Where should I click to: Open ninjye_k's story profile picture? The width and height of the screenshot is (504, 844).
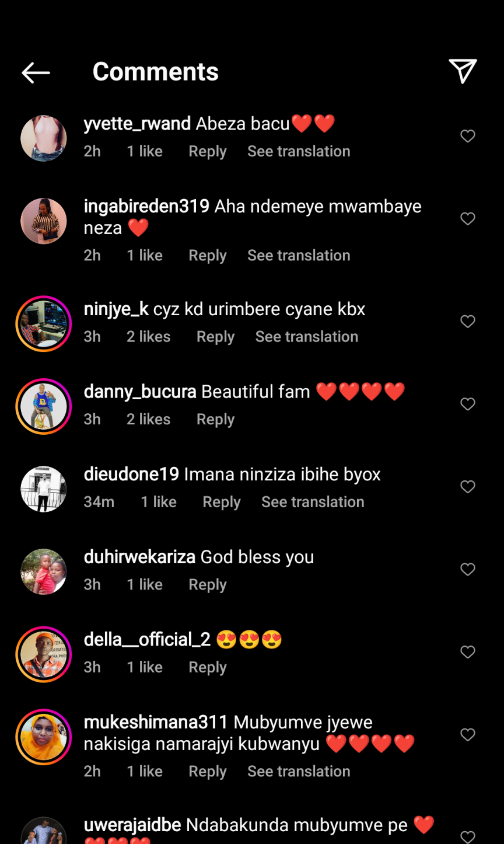[44, 324]
